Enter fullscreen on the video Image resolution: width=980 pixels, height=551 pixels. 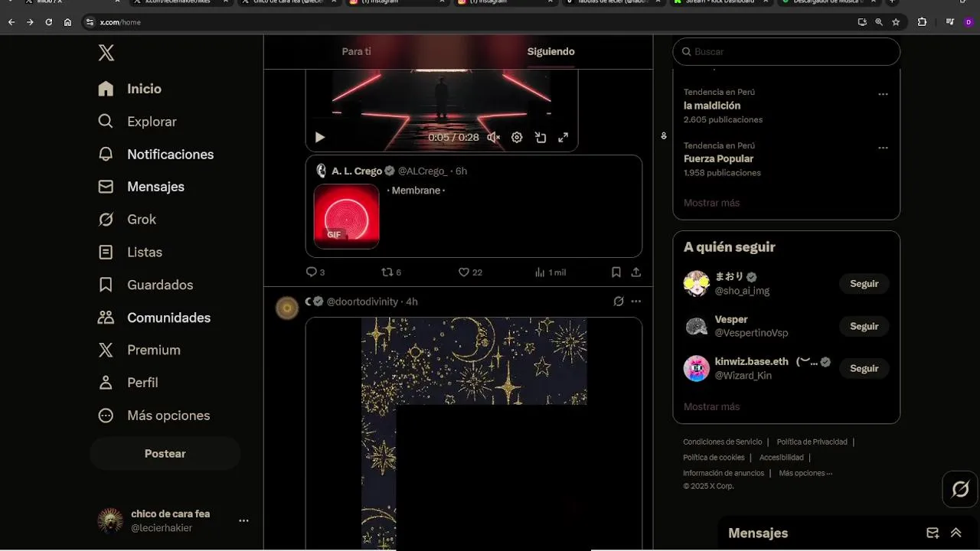coord(563,138)
